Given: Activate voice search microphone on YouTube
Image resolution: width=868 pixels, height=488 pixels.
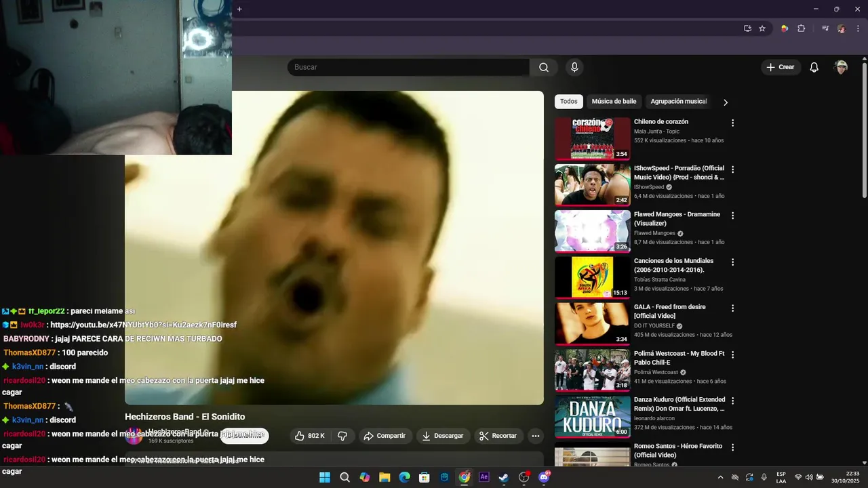Looking at the screenshot, I should click(574, 67).
